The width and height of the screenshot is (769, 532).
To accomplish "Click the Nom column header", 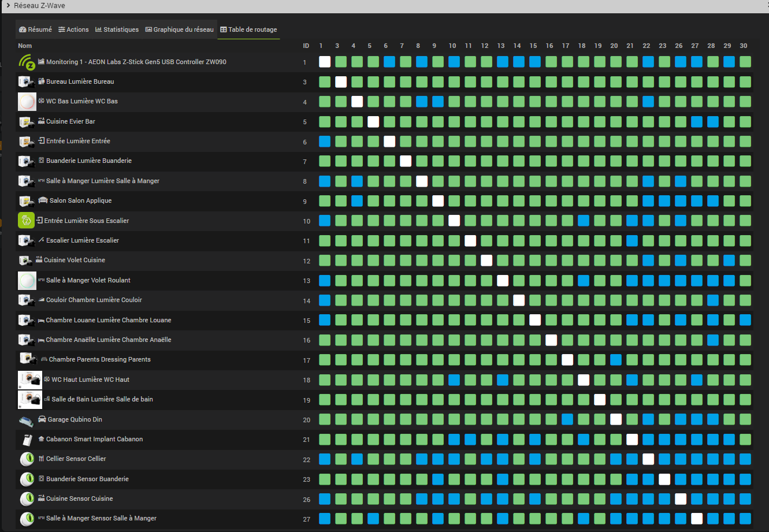I will pyautogui.click(x=25, y=46).
